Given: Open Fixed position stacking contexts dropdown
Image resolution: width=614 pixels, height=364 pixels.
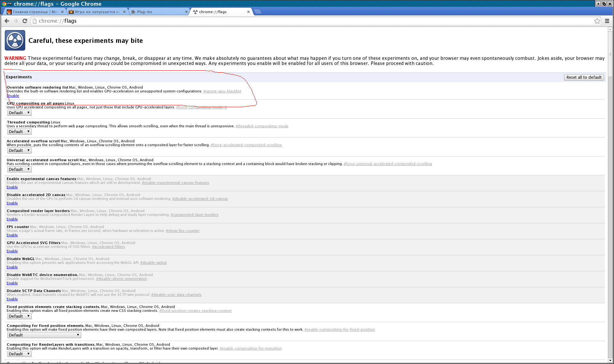Looking at the screenshot, I should pos(19,316).
